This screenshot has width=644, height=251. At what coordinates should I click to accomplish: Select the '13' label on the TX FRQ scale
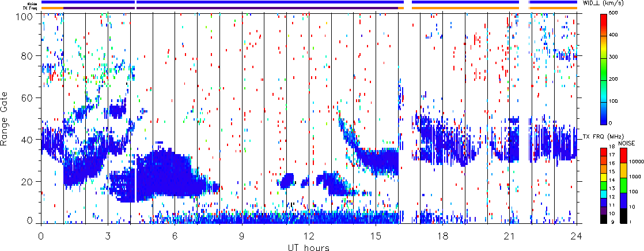coord(612,189)
